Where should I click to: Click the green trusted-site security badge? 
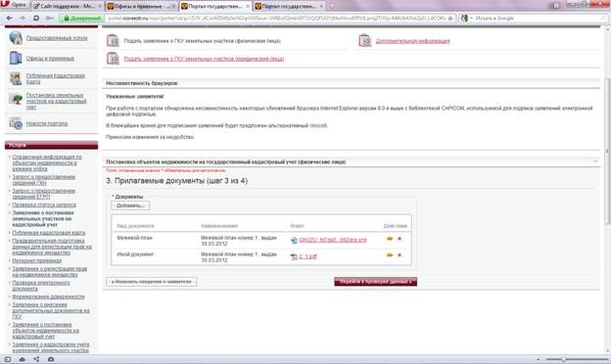tap(82, 19)
